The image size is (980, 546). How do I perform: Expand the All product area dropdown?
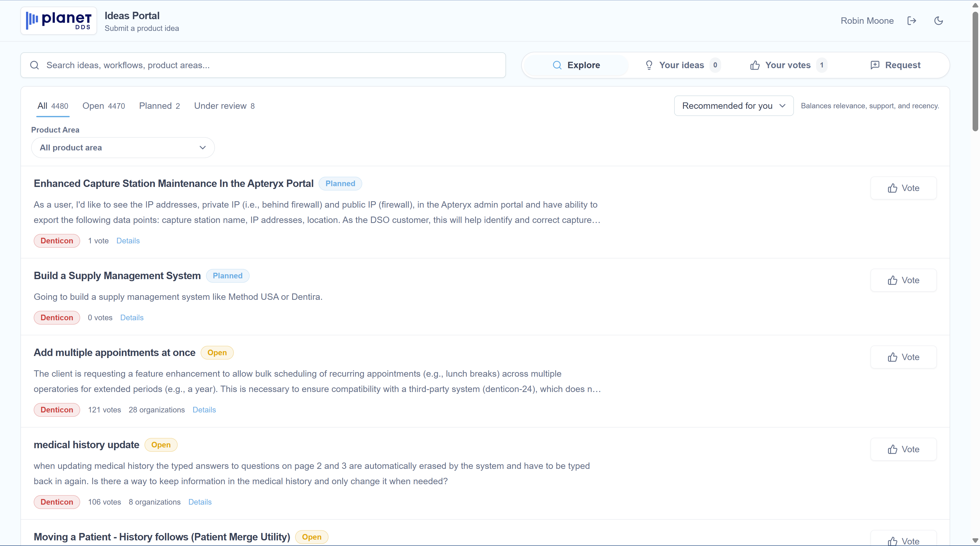pyautogui.click(x=123, y=148)
